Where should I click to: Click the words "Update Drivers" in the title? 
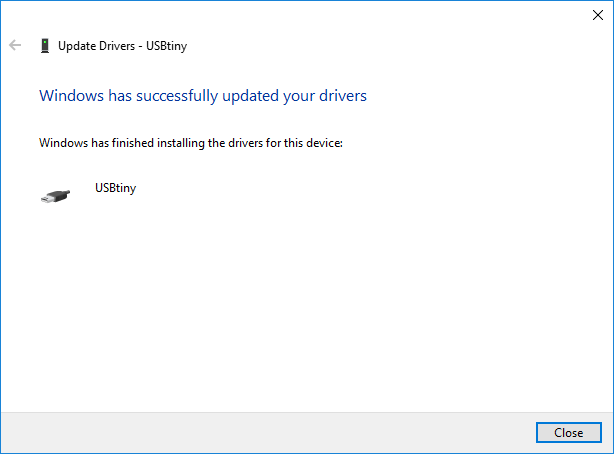(x=91, y=45)
